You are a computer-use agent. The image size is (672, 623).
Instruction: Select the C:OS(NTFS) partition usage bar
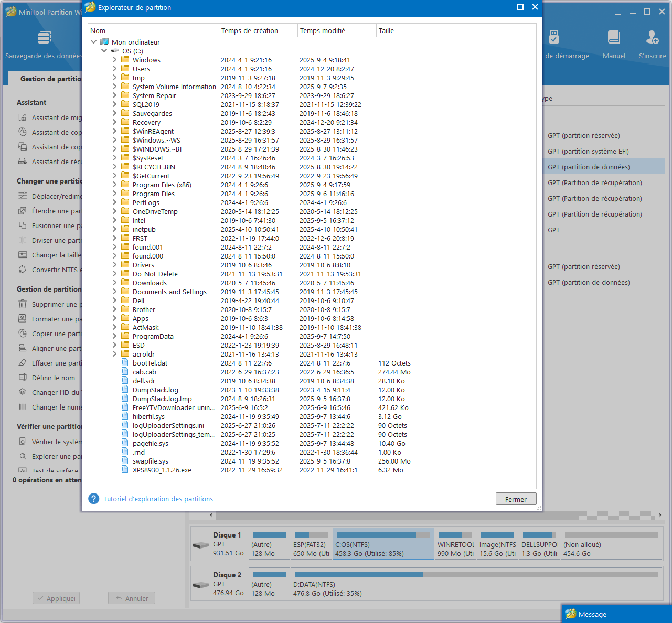(383, 535)
